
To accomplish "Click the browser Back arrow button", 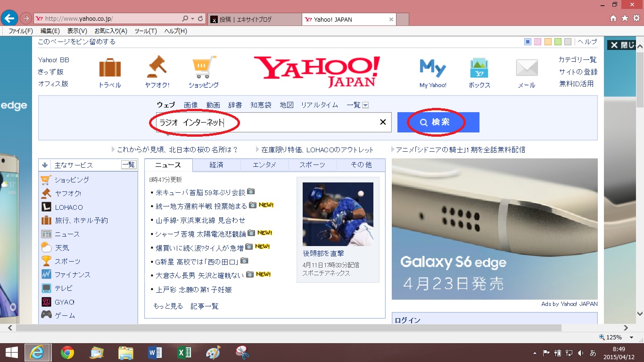I will (9, 19).
